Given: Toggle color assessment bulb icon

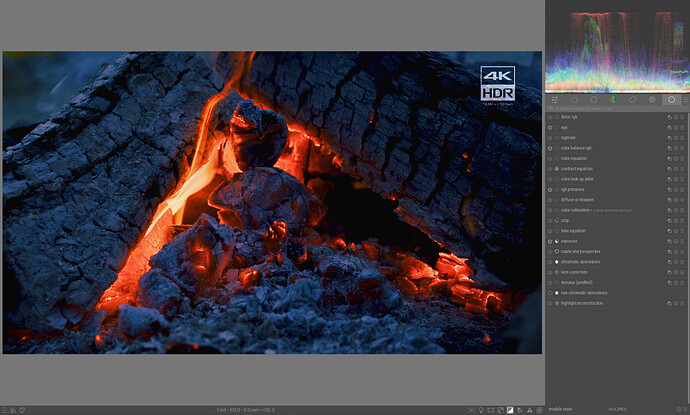Looking at the screenshot, I should 481,410.
